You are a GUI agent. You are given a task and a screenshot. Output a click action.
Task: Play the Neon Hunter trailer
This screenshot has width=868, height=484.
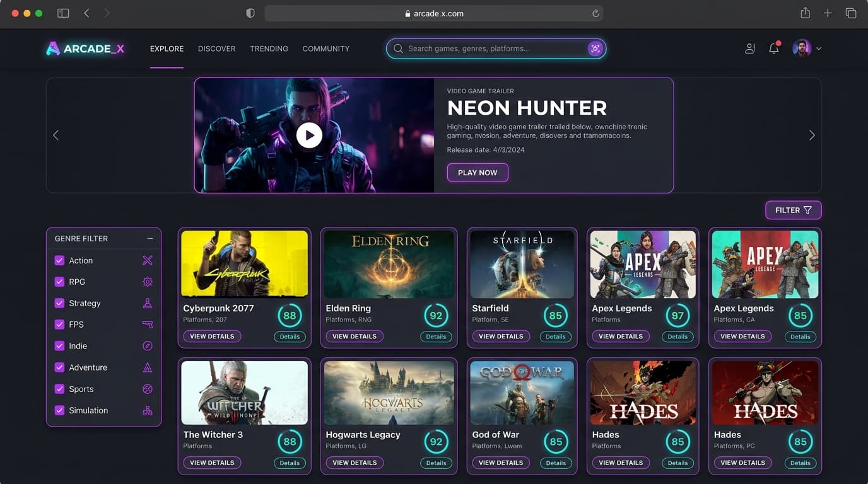click(309, 135)
